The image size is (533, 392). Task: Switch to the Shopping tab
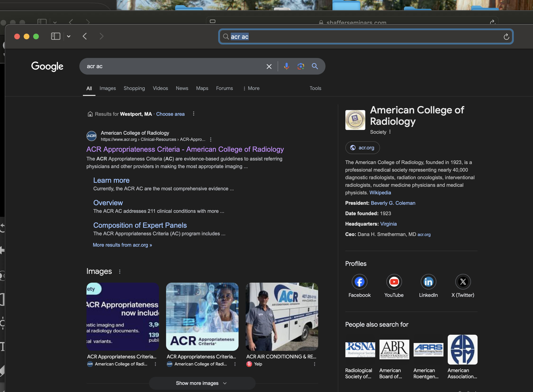[134, 88]
